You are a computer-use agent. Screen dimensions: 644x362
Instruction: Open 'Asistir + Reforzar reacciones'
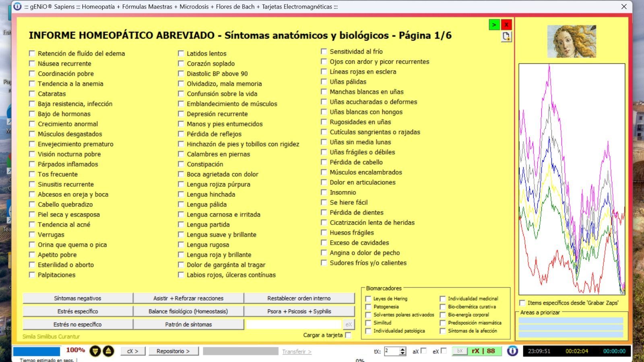188,298
